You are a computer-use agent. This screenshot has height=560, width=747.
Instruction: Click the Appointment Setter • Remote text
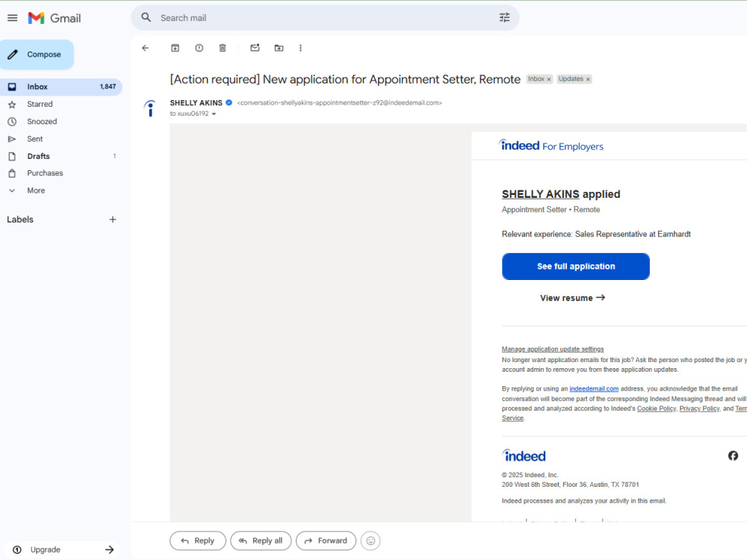click(x=551, y=210)
